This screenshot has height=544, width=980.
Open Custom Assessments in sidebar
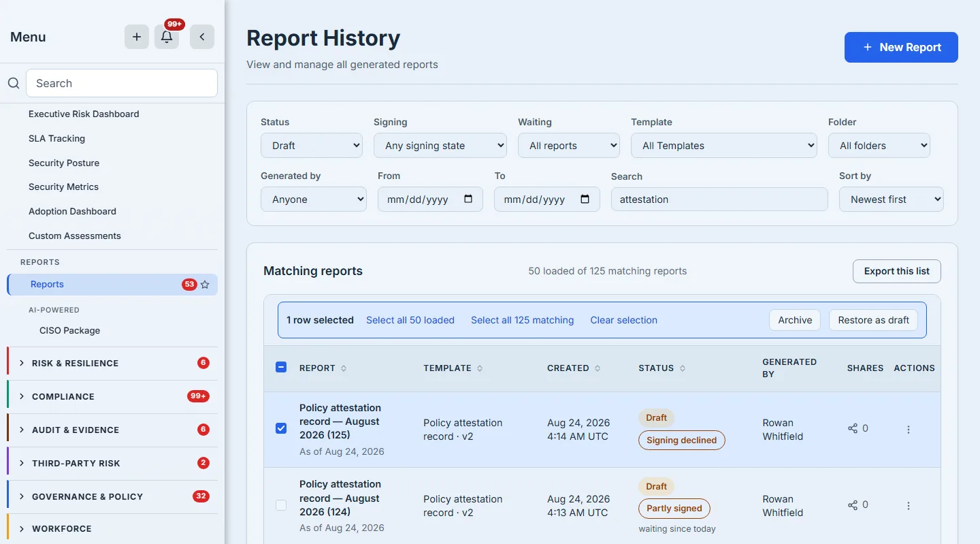[75, 236]
